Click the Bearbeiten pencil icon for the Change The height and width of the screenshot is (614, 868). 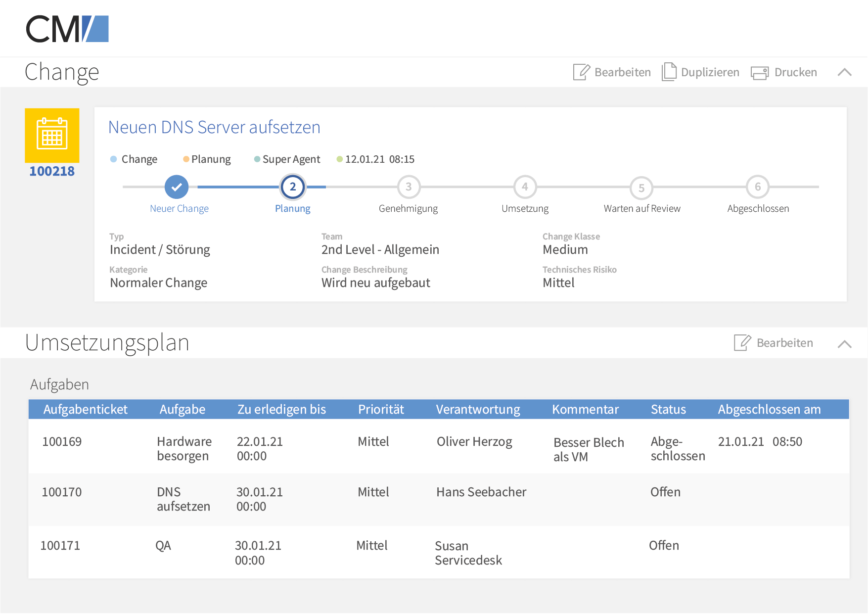coord(582,72)
